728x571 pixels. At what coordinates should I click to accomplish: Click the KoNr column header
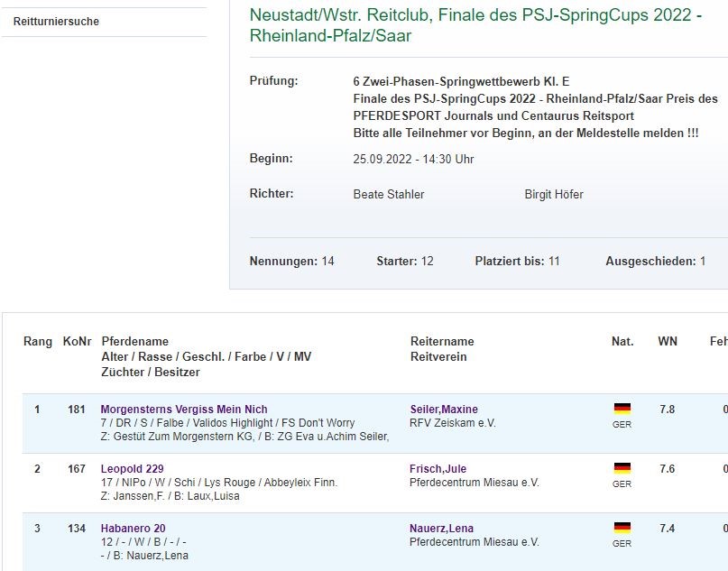coord(78,342)
